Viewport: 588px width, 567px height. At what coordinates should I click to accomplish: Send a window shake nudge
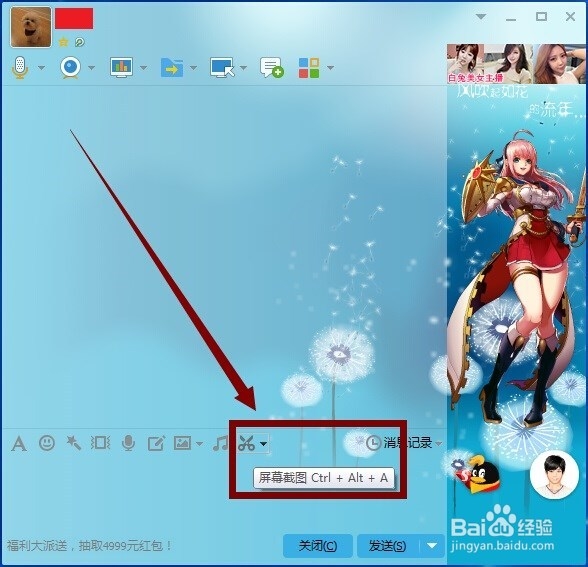(100, 443)
